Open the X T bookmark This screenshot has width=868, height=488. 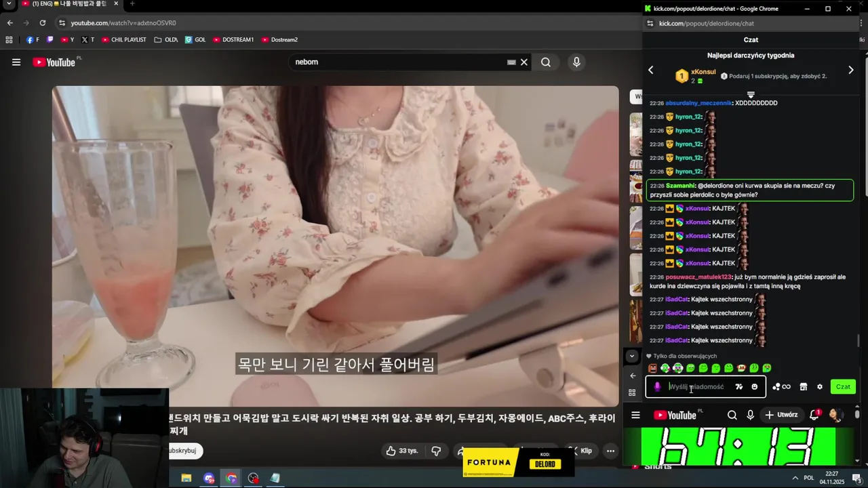tap(87, 40)
